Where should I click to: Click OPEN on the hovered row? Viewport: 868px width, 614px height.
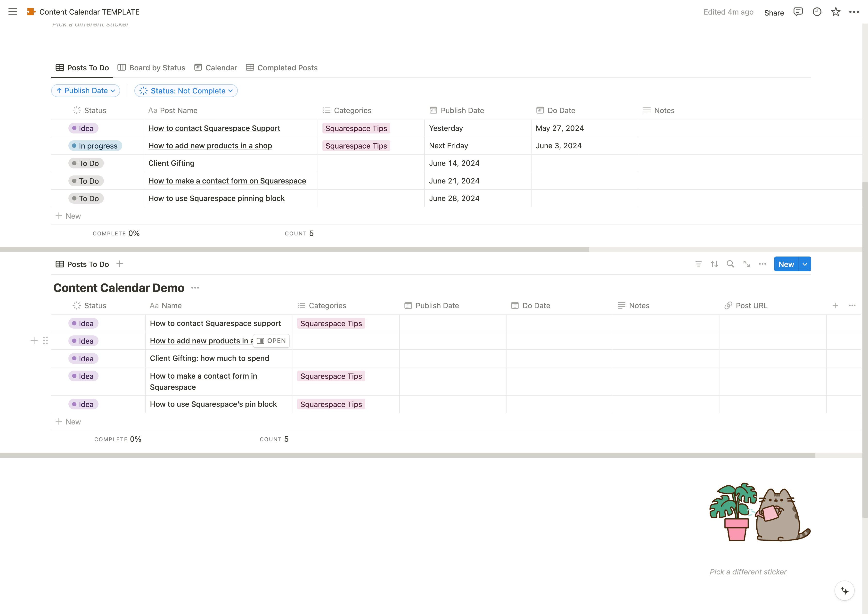271,341
